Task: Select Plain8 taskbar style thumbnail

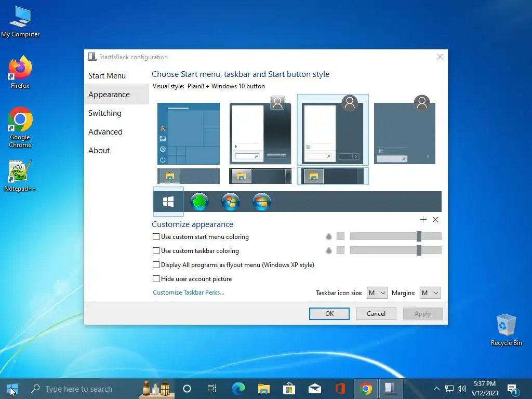Action: point(332,176)
